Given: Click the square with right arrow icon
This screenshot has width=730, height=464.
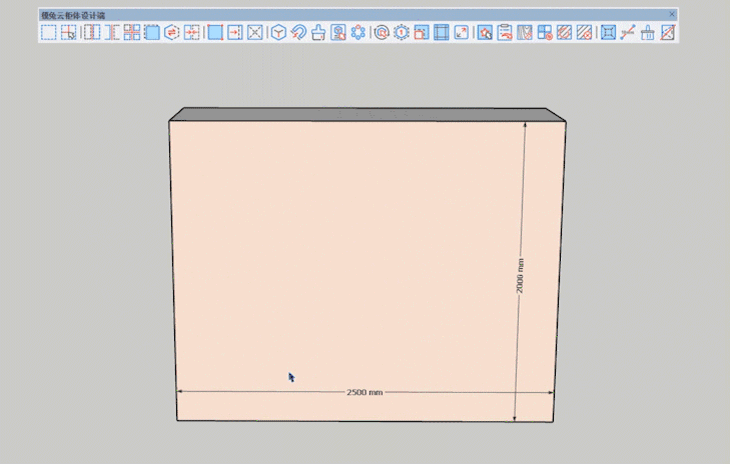Looking at the screenshot, I should click(235, 32).
